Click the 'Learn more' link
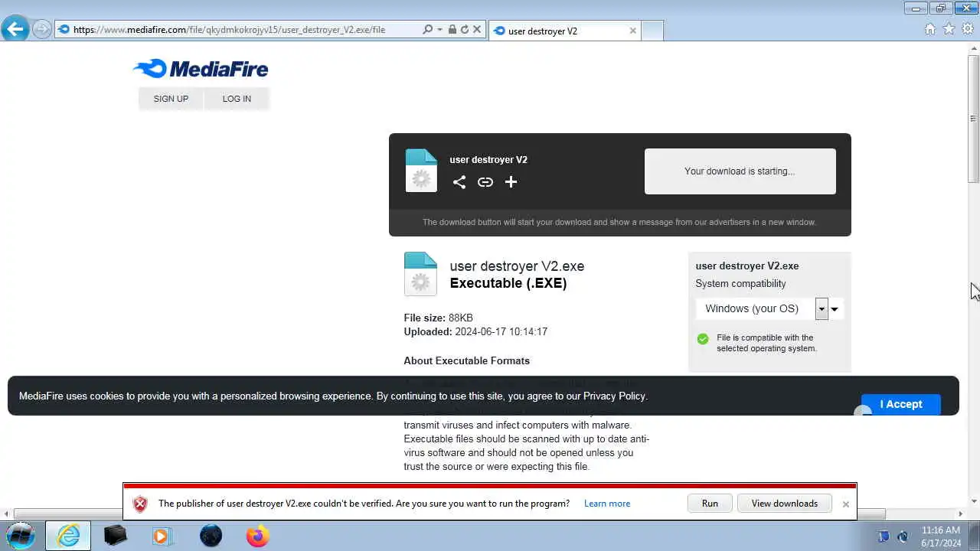980x551 pixels. (607, 504)
